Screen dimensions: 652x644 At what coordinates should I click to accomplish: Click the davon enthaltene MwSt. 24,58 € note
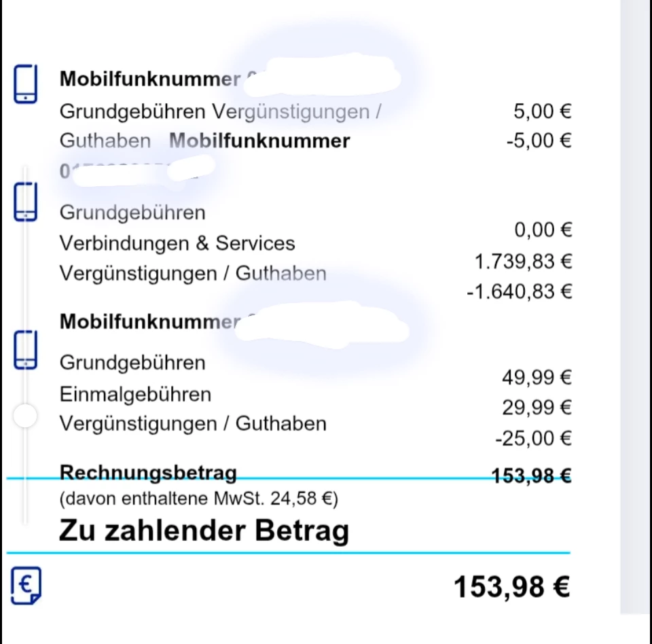coord(198,499)
